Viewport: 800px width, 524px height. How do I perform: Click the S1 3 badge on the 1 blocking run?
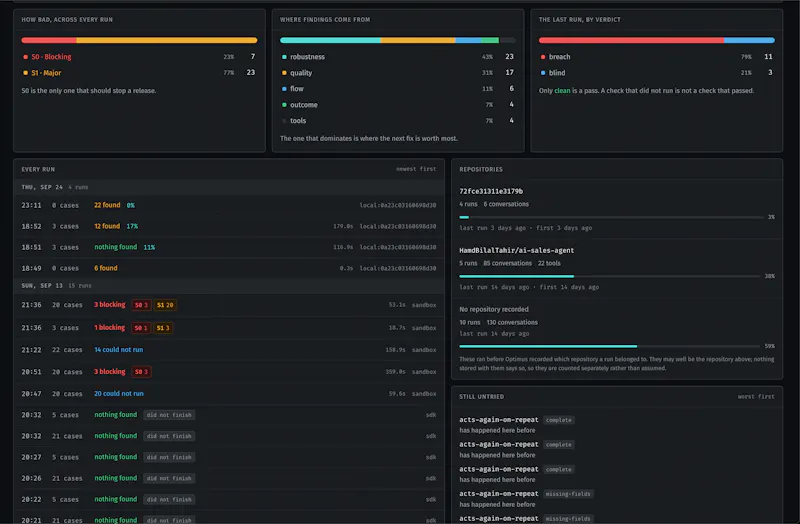[163, 328]
